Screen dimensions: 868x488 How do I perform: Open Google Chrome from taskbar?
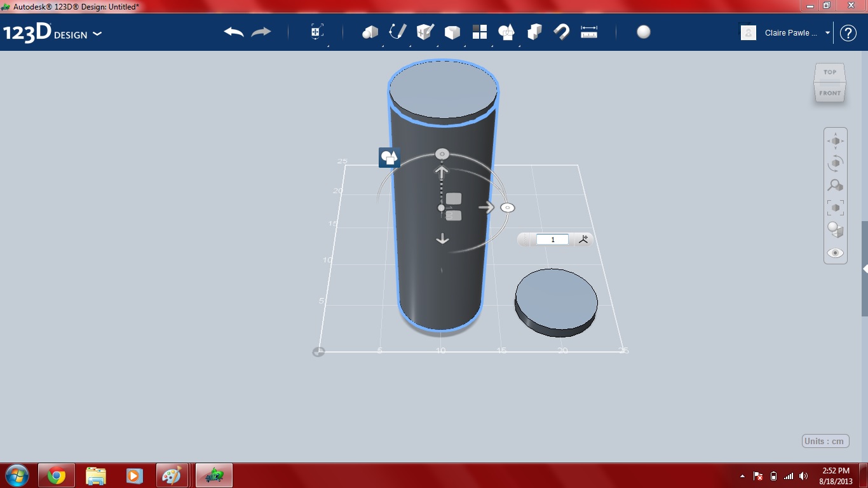(57, 475)
